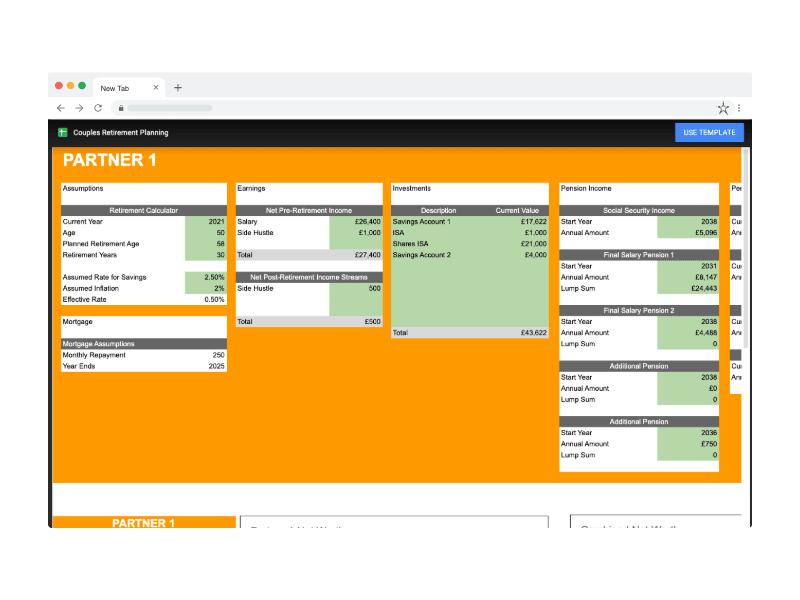The width and height of the screenshot is (800, 600).
Task: Select Savings Account 2 value £4,000
Action: pos(536,255)
